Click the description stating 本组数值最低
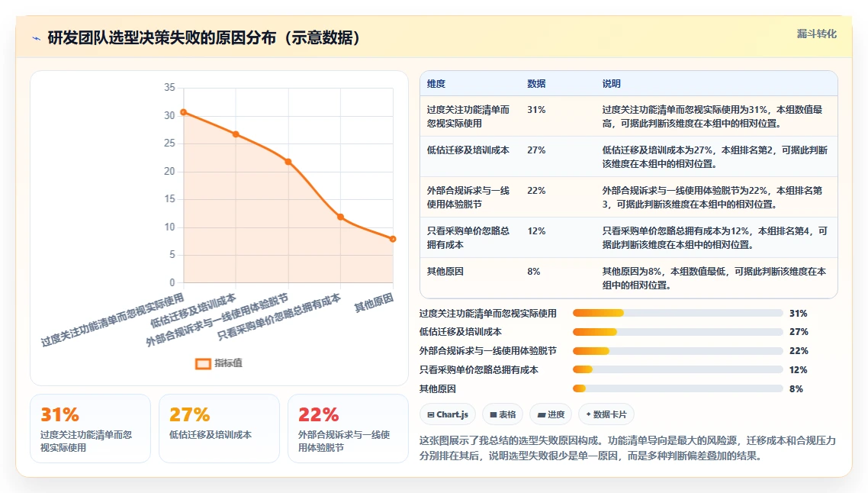Screen dimensions: 868x493 (714, 278)
